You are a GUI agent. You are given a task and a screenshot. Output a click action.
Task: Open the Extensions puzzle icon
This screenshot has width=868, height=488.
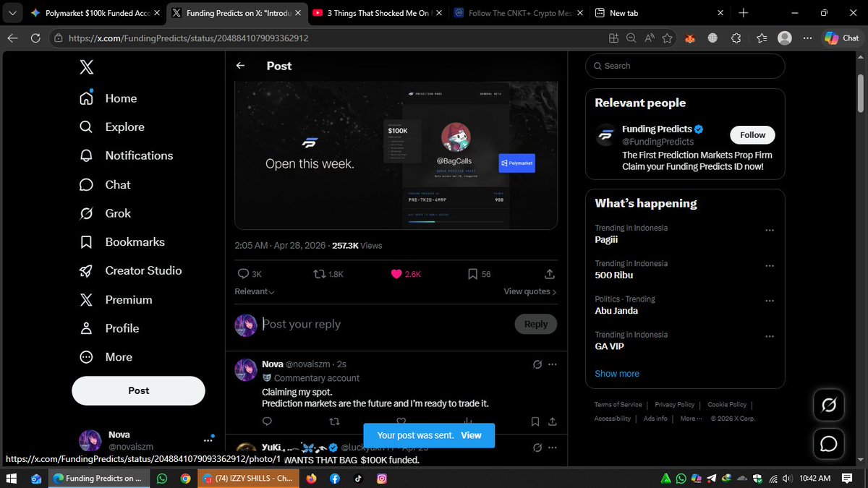[736, 38]
